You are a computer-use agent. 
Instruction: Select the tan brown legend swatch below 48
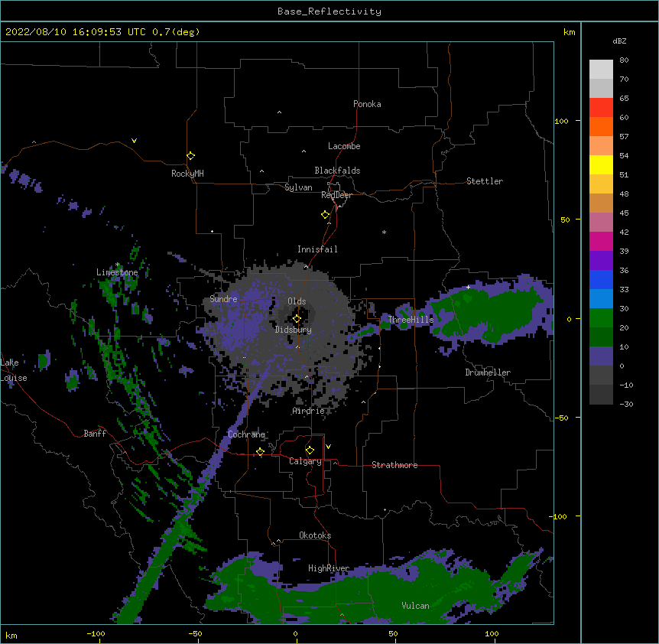tap(601, 203)
